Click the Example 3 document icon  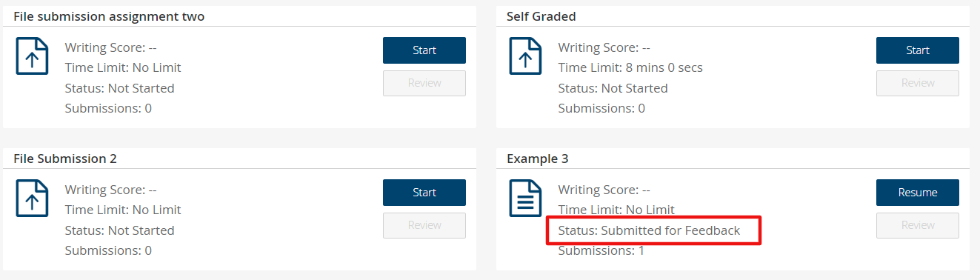click(x=525, y=199)
